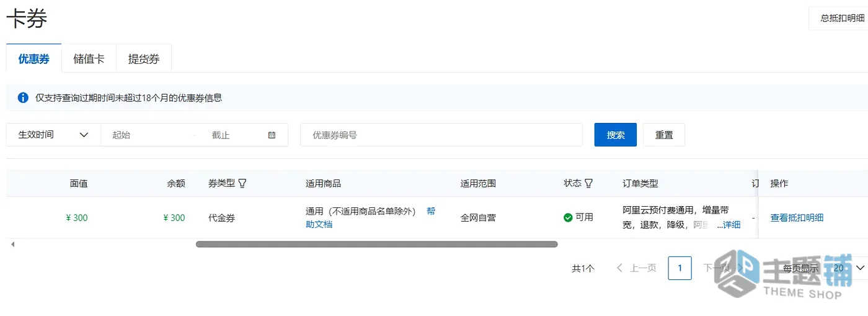Click the left scroll arrow of table
The width and height of the screenshot is (868, 316).
[12, 245]
